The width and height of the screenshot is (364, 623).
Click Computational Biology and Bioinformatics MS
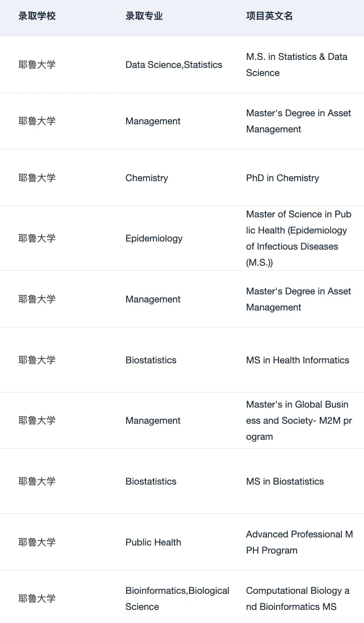298,599
